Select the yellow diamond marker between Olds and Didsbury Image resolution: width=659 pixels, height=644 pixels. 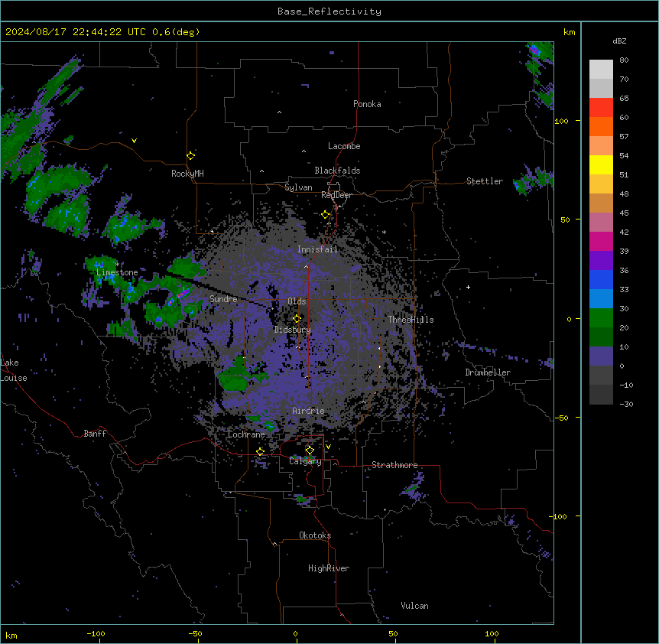tap(297, 318)
